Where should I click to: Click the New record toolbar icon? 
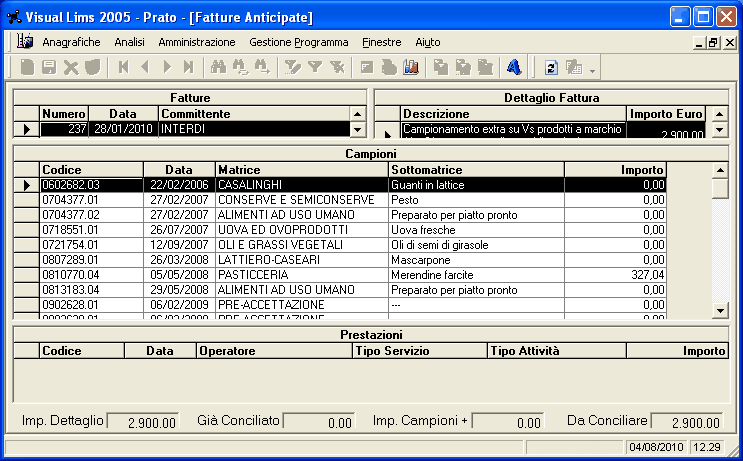click(x=27, y=67)
